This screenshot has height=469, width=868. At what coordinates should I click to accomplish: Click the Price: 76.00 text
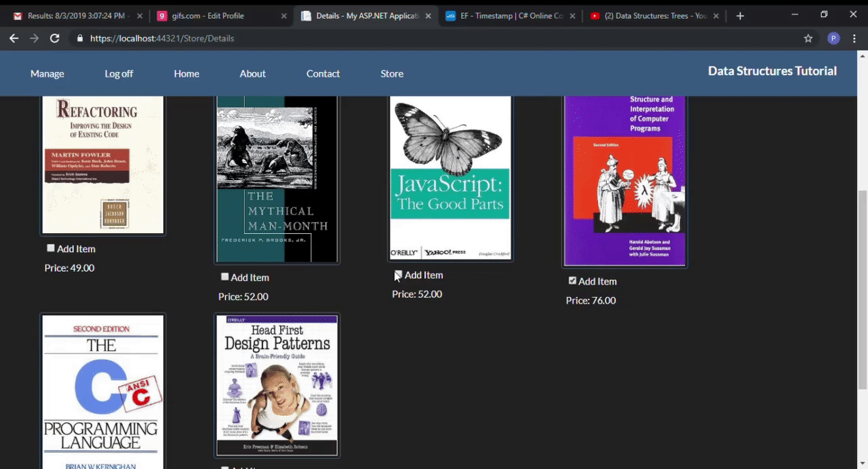click(591, 300)
